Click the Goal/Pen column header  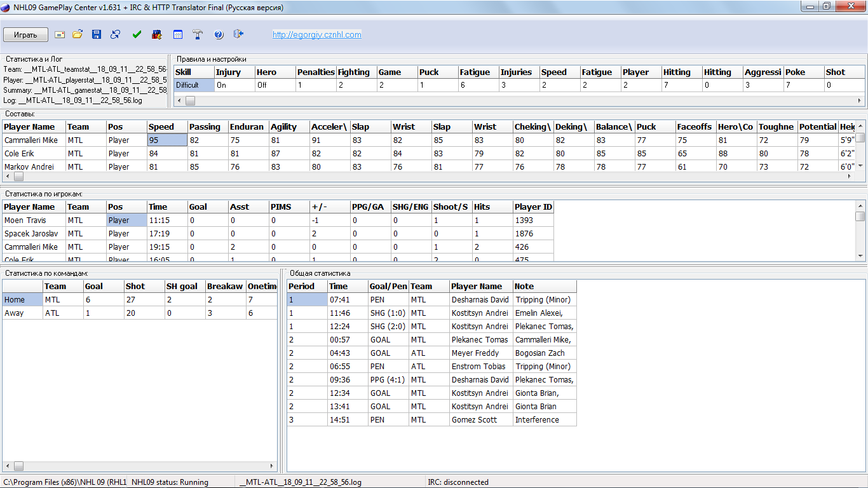[x=388, y=286]
